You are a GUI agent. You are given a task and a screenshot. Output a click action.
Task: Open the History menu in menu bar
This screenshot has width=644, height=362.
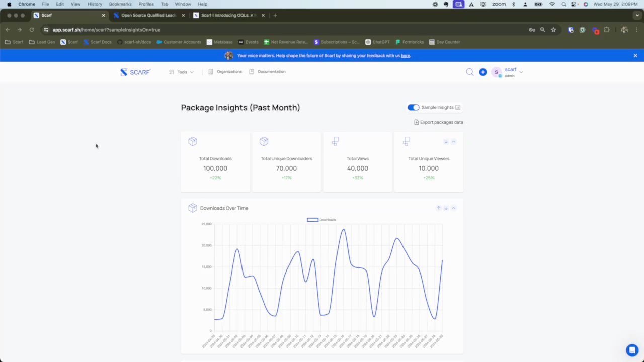95,4
